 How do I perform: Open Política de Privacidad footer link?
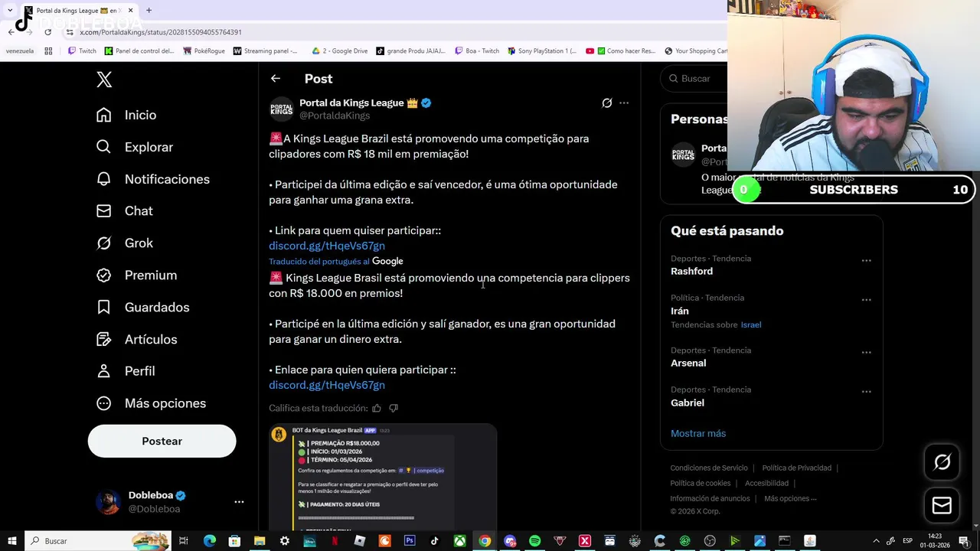click(x=796, y=468)
